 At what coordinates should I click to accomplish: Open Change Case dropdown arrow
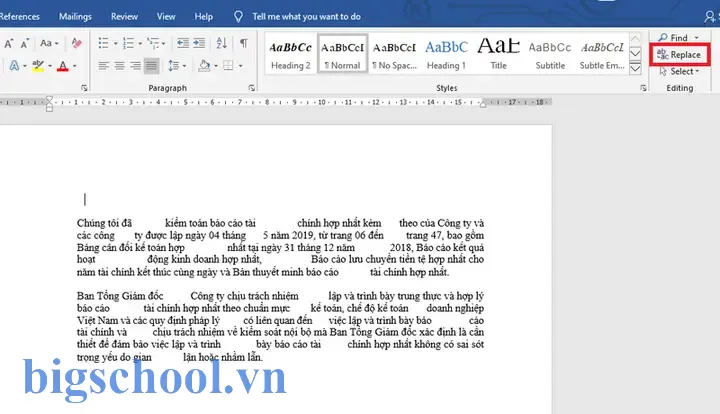click(x=56, y=44)
